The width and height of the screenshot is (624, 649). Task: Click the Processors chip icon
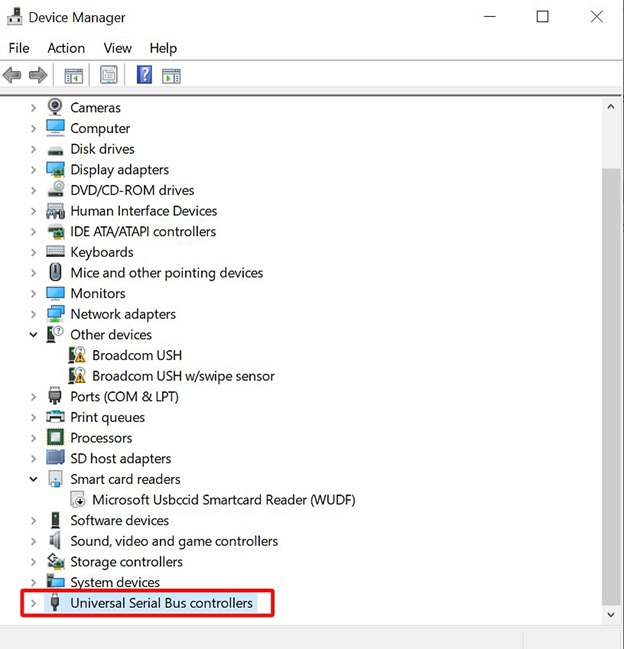[55, 437]
